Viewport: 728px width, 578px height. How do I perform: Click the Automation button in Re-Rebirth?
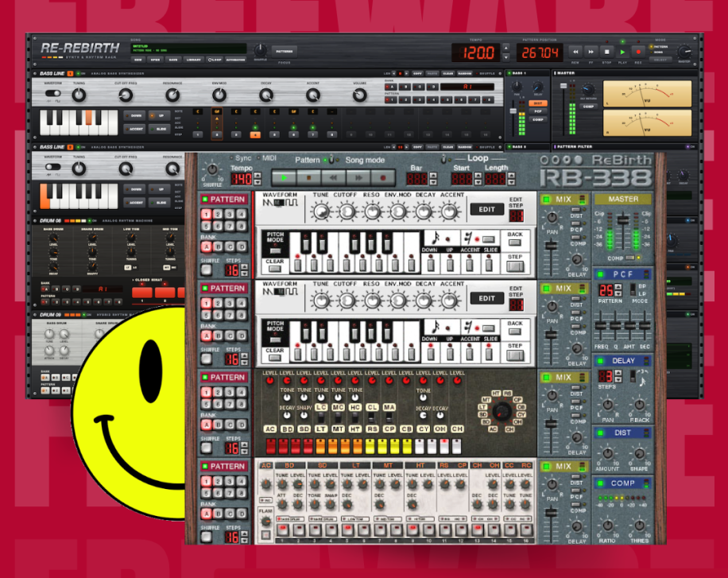(235, 60)
